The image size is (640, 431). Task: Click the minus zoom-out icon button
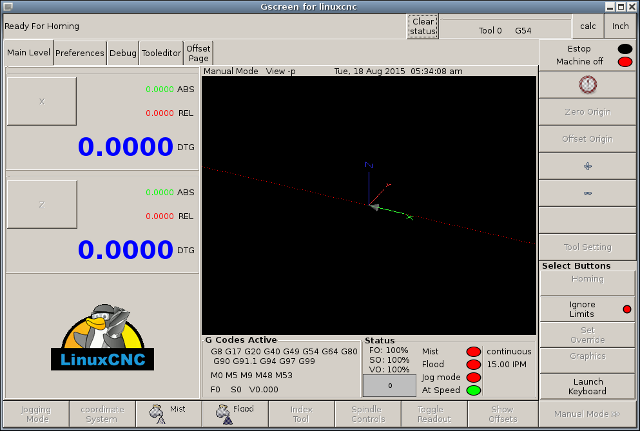coord(587,193)
